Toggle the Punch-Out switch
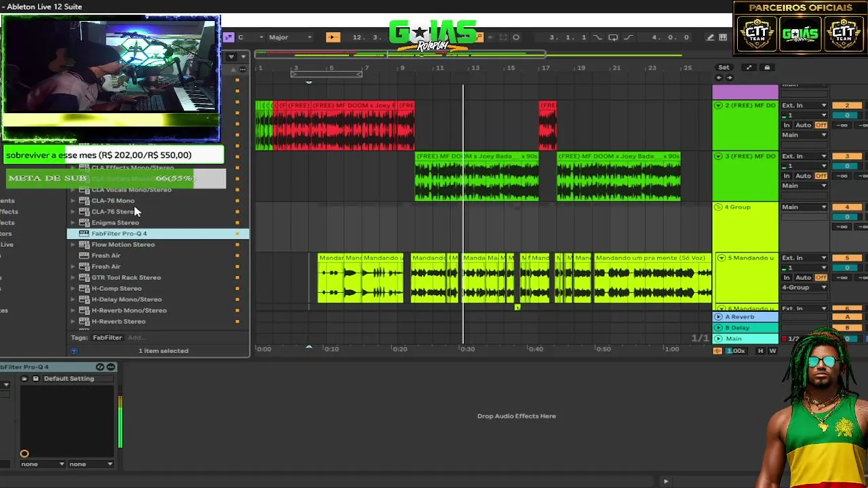868x488 pixels. click(x=628, y=37)
